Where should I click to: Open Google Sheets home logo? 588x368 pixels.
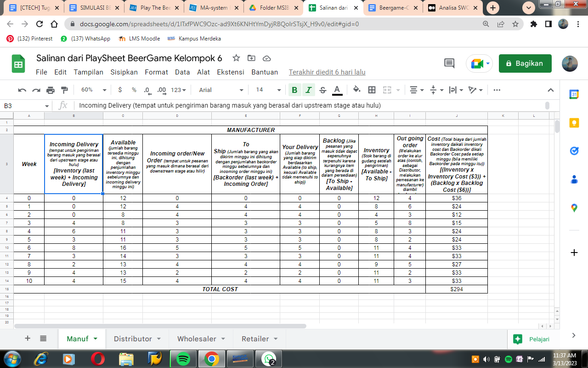18,63
